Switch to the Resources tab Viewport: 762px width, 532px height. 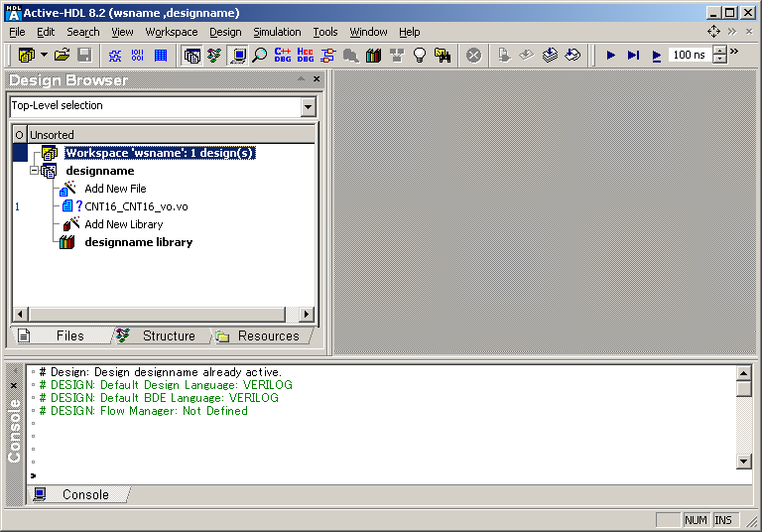(262, 336)
